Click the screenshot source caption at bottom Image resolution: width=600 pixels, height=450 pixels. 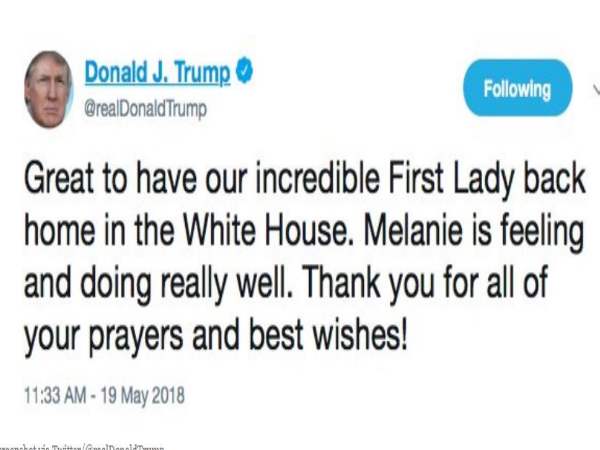click(82, 447)
